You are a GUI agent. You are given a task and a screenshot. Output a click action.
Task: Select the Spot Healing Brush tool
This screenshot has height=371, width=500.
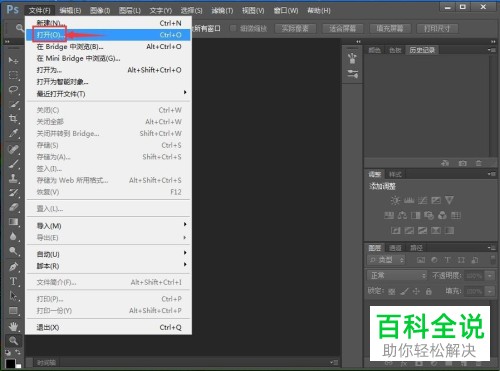[13, 149]
